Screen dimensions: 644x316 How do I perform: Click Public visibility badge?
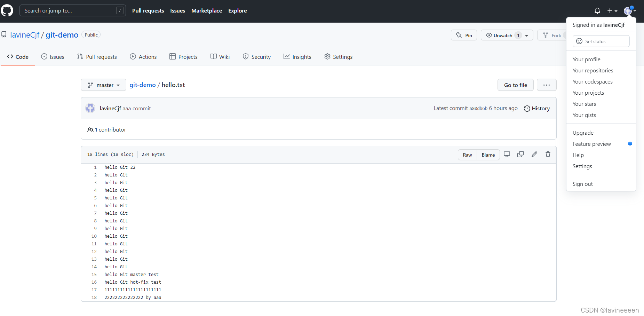click(x=91, y=35)
